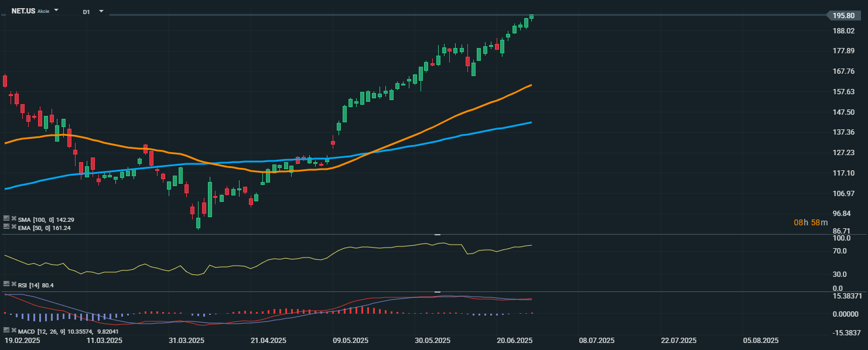Click date axis label 20.06.2025
Screen dimensions: 868x350
coord(514,340)
